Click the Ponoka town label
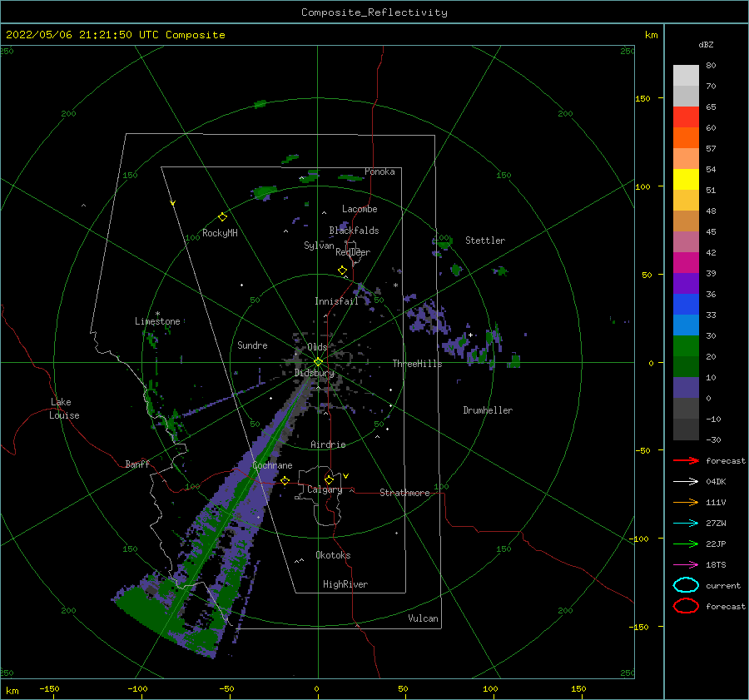749x700 pixels. [x=379, y=171]
